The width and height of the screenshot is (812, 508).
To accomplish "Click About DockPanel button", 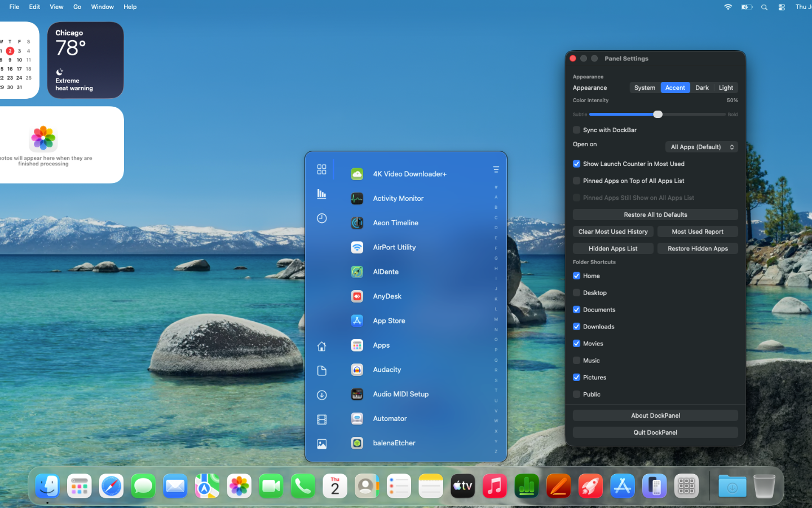I will click(655, 415).
